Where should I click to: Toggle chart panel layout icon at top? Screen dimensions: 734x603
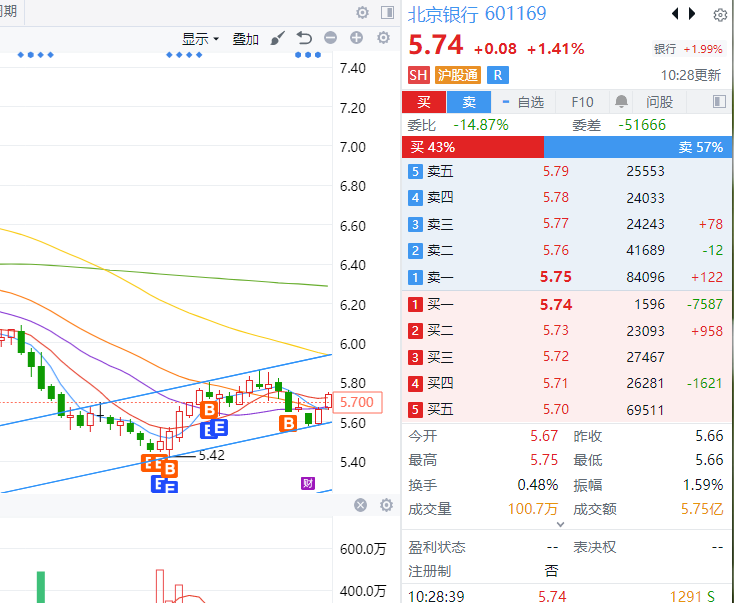(x=387, y=12)
